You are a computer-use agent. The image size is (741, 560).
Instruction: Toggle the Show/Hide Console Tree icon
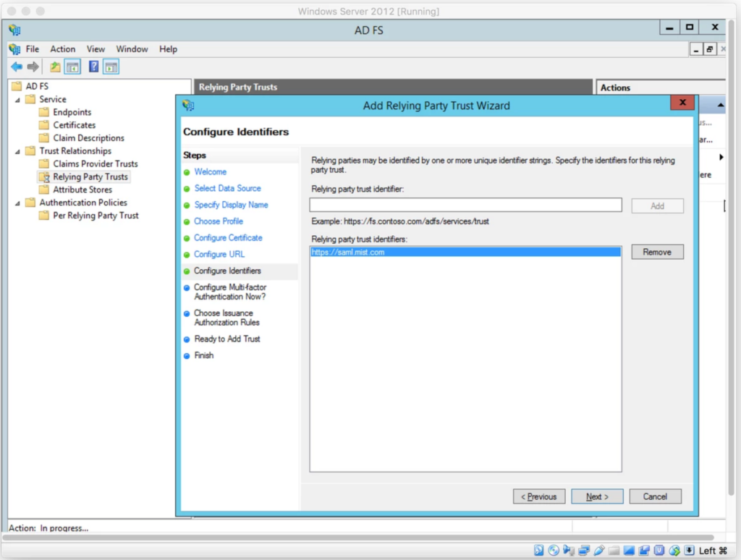(x=72, y=67)
